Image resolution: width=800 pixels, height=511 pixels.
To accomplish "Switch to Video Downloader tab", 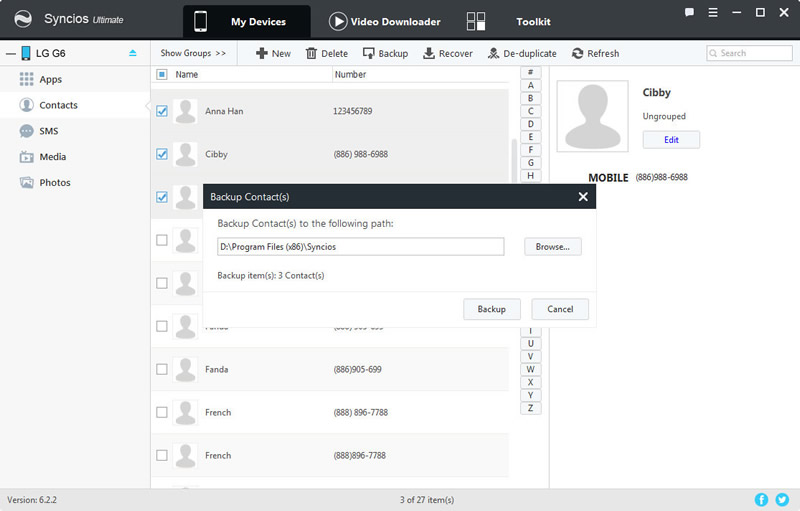I will (x=385, y=21).
